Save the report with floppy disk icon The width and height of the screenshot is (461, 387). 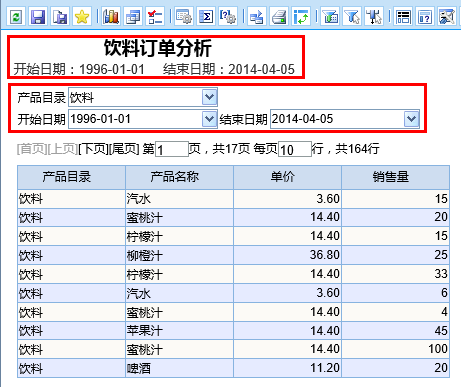38,17
